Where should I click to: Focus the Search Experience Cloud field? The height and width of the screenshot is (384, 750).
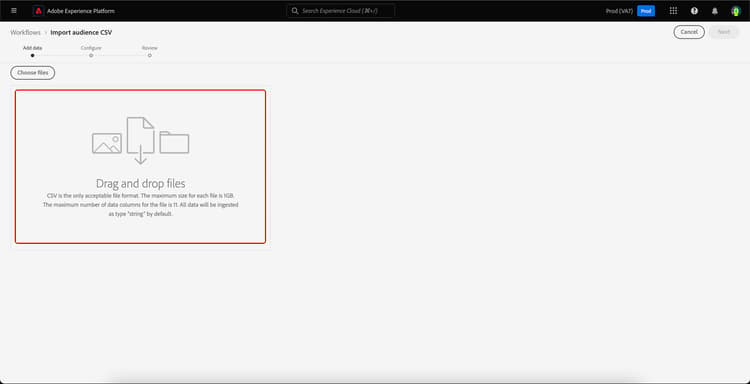[341, 11]
